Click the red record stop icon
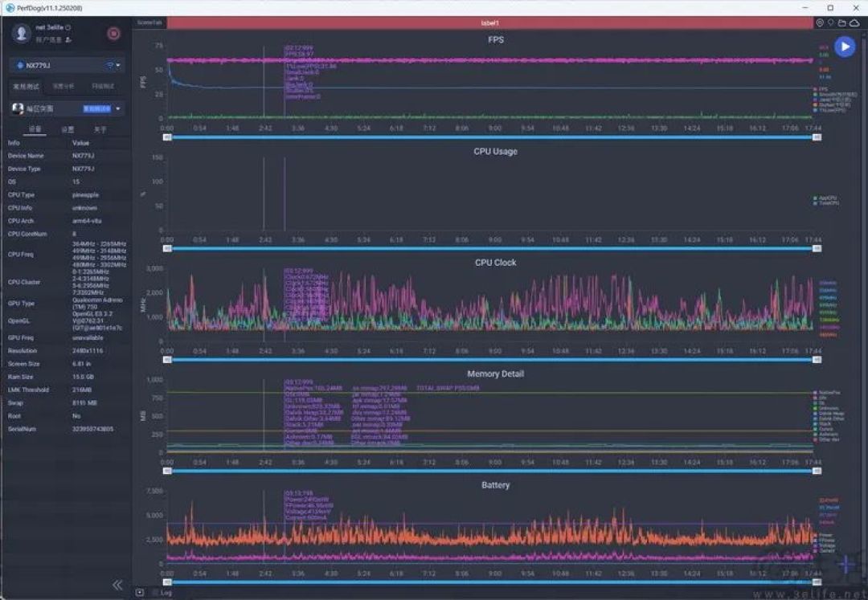Viewport: 868px width, 600px height. (x=113, y=34)
